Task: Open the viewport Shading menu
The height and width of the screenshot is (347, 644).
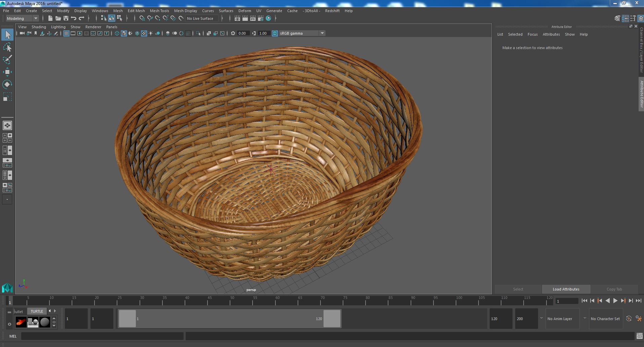Action: pyautogui.click(x=39, y=27)
